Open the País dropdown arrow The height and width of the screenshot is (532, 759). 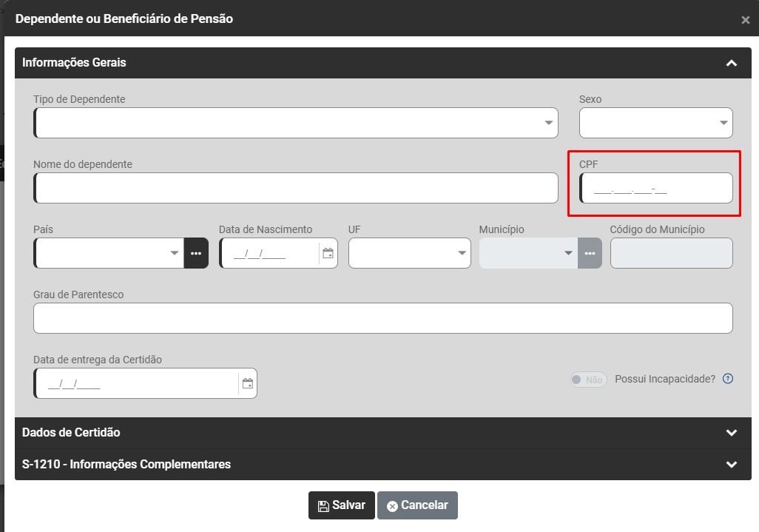[x=175, y=253]
